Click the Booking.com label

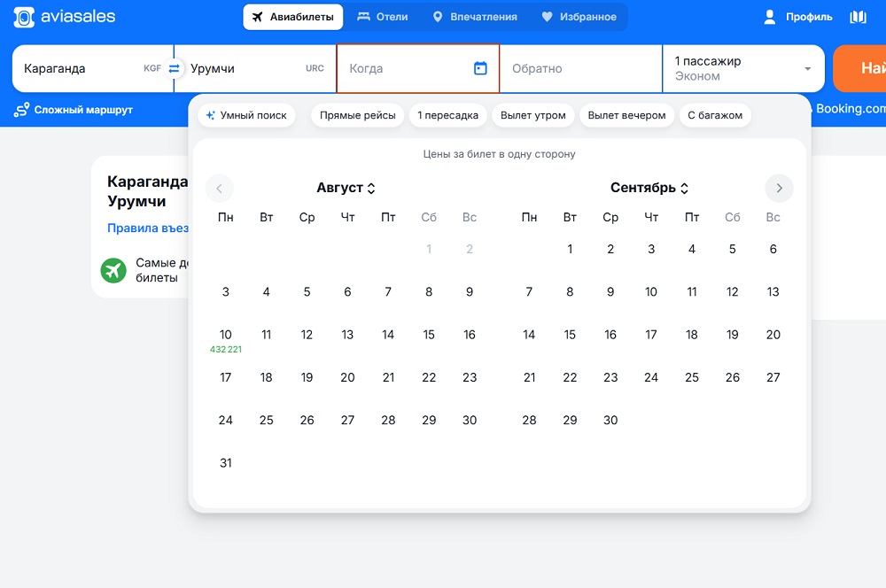(851, 108)
